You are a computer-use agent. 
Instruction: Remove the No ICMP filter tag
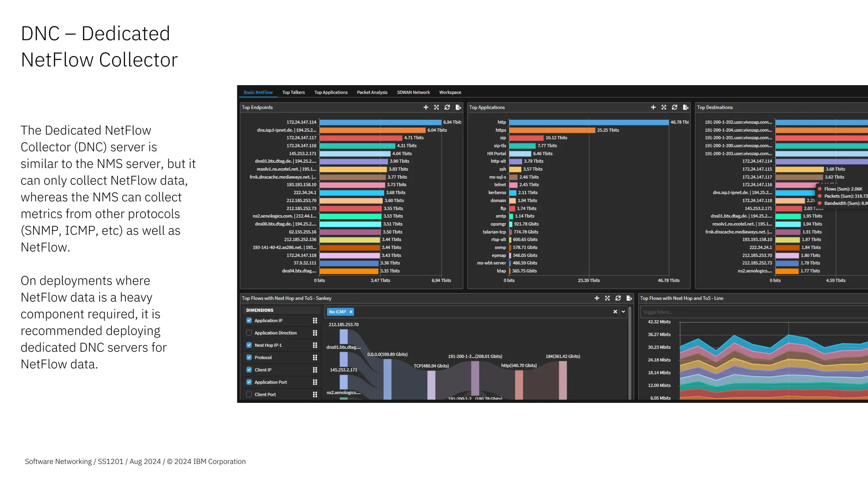point(351,312)
